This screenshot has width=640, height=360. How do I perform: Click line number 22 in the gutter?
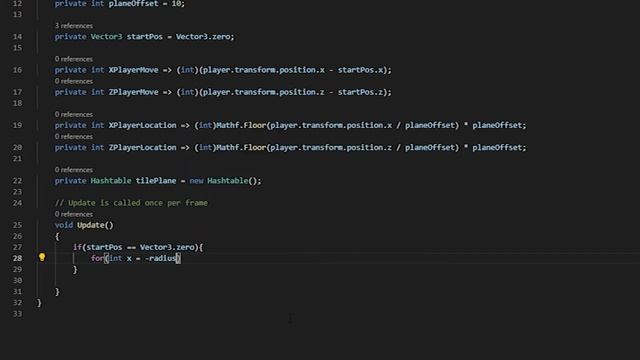point(17,181)
